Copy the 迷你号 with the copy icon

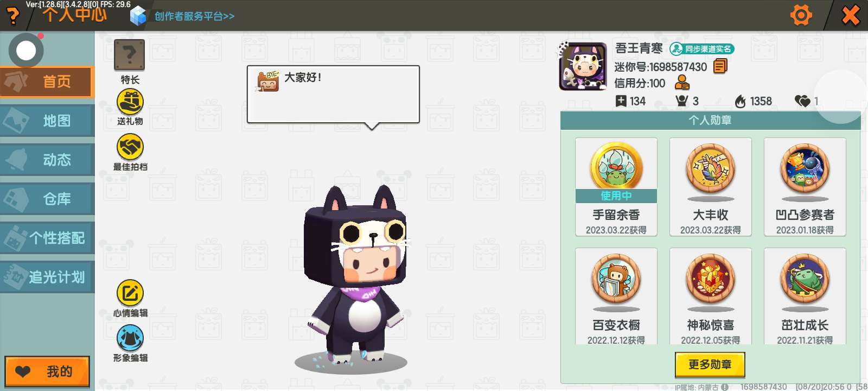pos(720,67)
